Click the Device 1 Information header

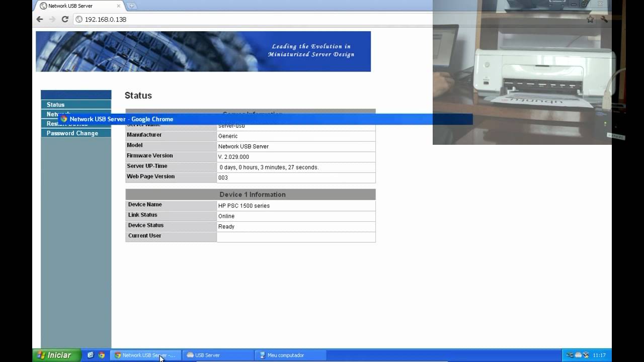point(251,195)
